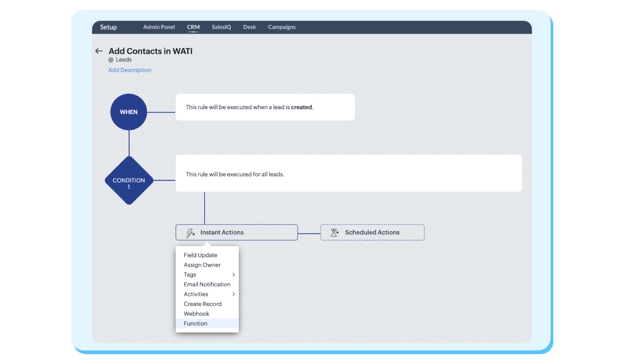Select Email Notification action

[x=207, y=284]
